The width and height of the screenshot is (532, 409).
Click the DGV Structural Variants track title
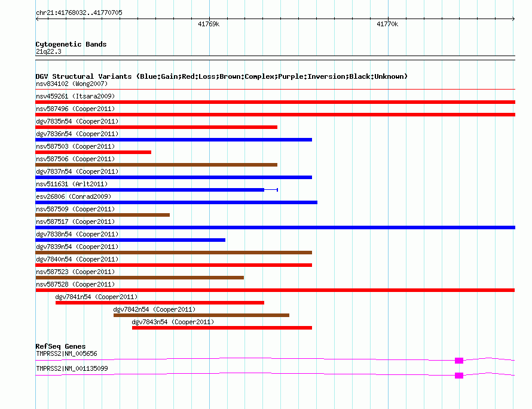[222, 76]
